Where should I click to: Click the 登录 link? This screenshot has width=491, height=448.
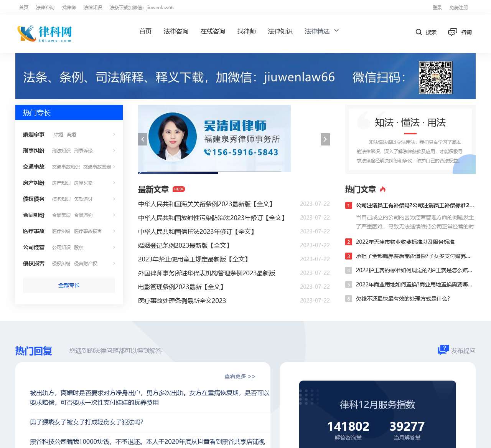pos(437,7)
